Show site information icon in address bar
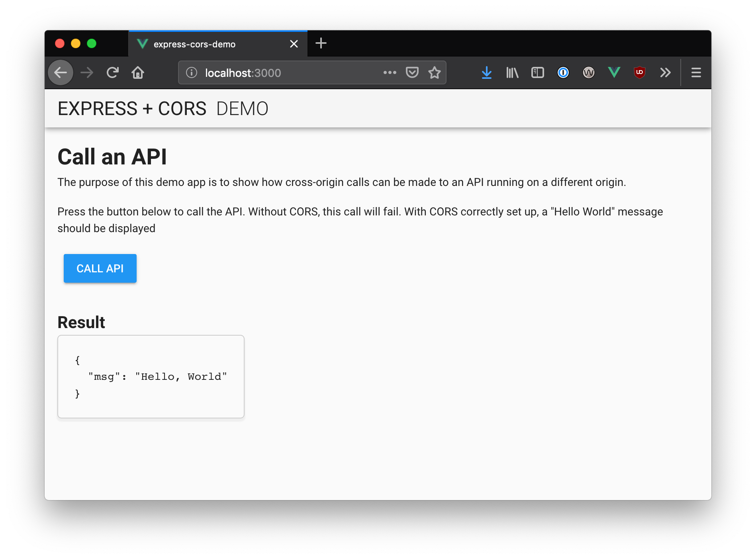 coord(192,73)
